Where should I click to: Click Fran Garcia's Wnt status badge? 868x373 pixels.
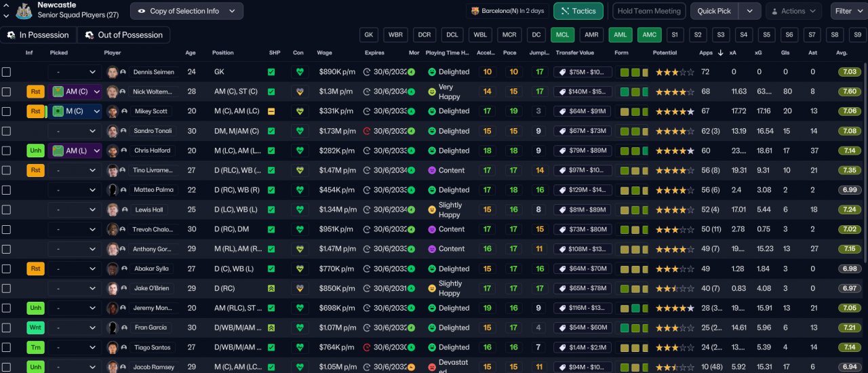[36, 328]
